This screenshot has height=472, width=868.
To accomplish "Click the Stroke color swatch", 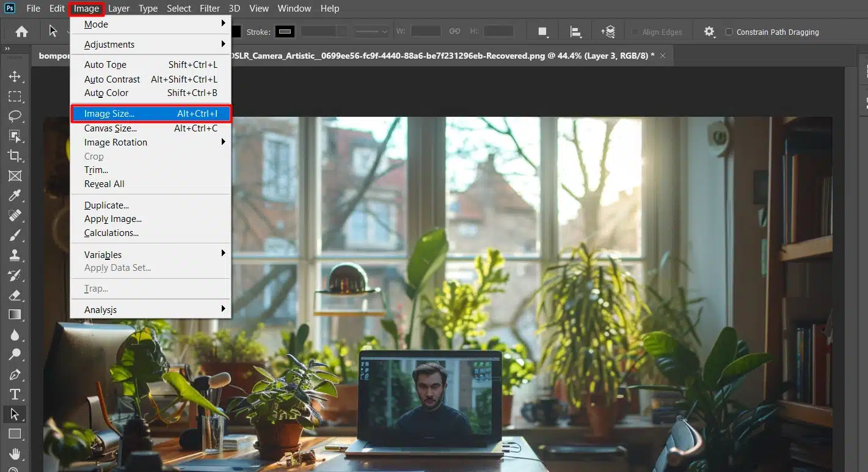I will [x=285, y=31].
